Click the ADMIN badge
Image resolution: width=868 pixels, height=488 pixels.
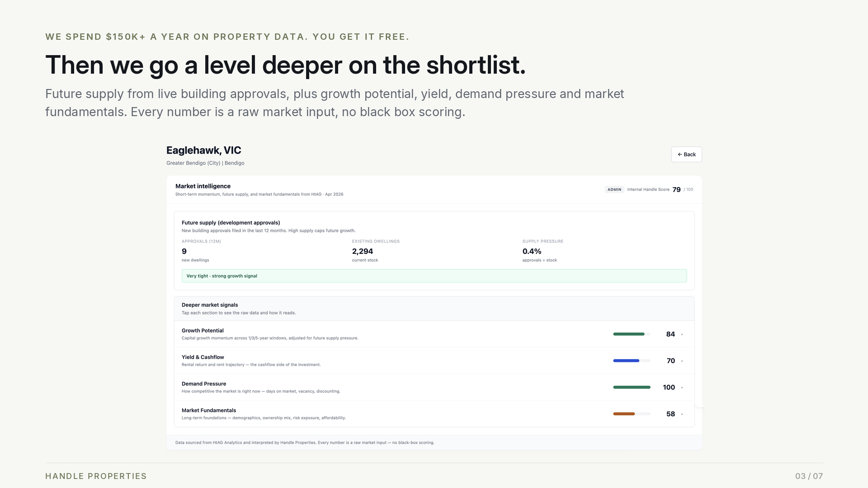pos(614,190)
